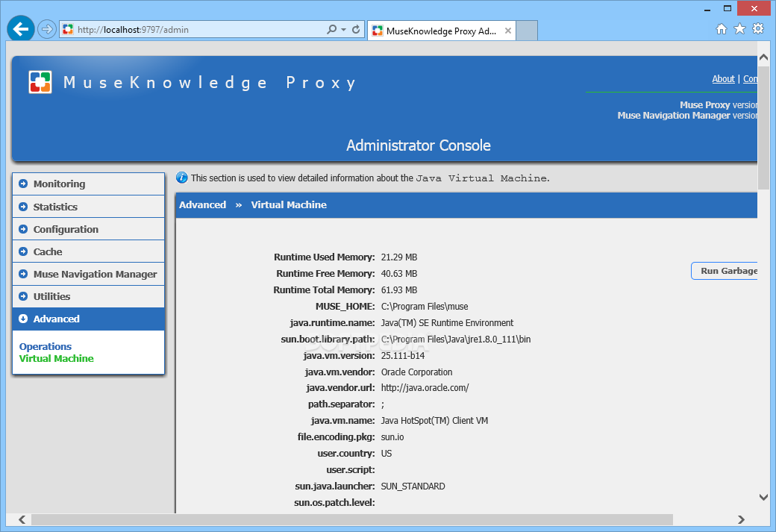Screen dimensions: 776x532
Task: Click the user.country US value
Action: coord(386,454)
